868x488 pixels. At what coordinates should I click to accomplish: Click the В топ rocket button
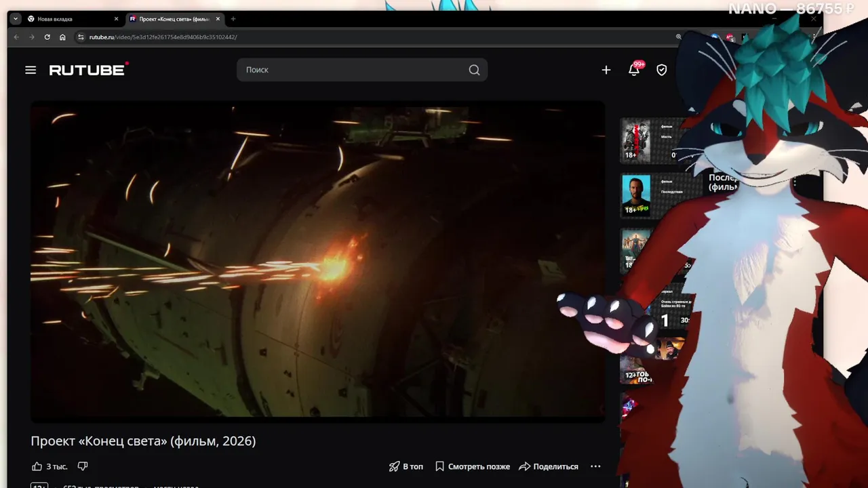406,466
